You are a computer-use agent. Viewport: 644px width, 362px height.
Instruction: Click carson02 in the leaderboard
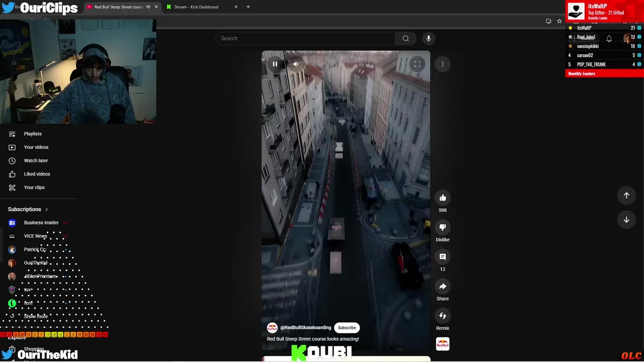[585, 55]
